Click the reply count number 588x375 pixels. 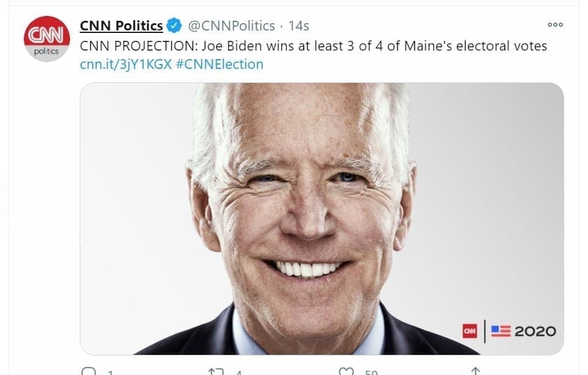[110, 372]
